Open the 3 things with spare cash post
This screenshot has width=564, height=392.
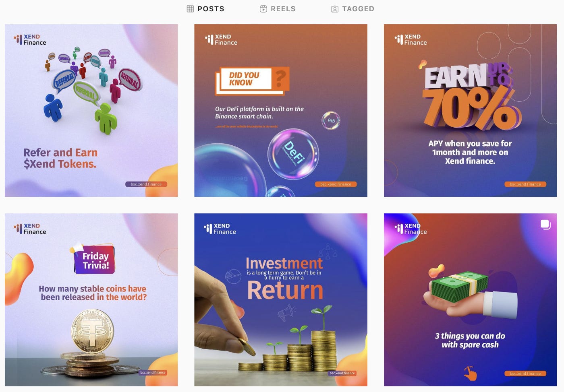click(470, 300)
